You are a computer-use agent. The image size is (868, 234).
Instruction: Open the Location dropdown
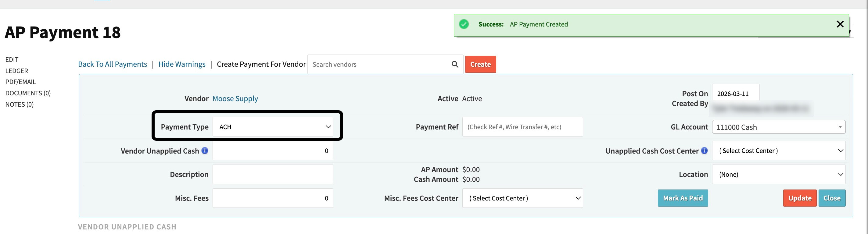(778, 174)
